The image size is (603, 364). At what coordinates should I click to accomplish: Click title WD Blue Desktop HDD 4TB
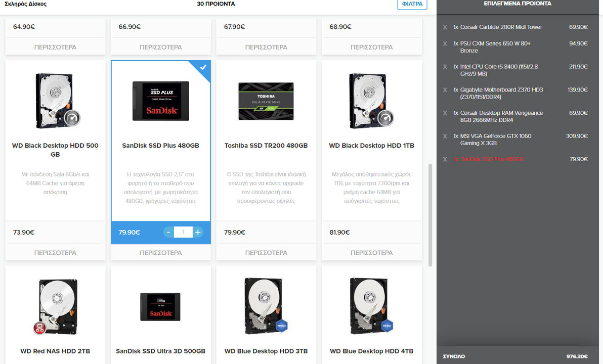(371, 351)
